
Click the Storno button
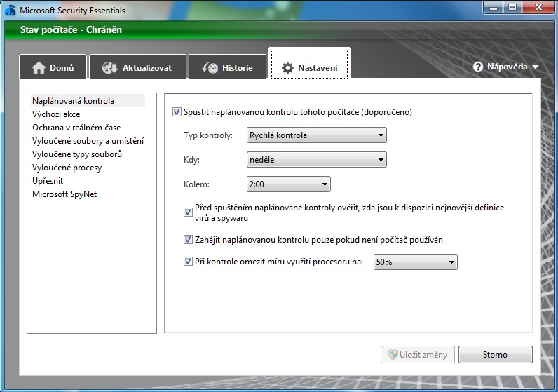496,355
